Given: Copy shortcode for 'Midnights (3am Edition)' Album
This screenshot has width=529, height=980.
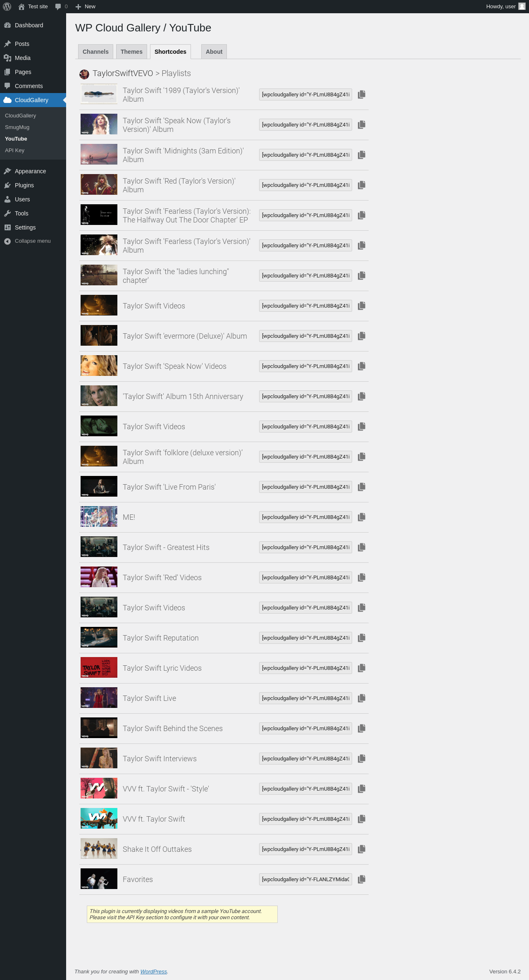Looking at the screenshot, I should pyautogui.click(x=362, y=155).
